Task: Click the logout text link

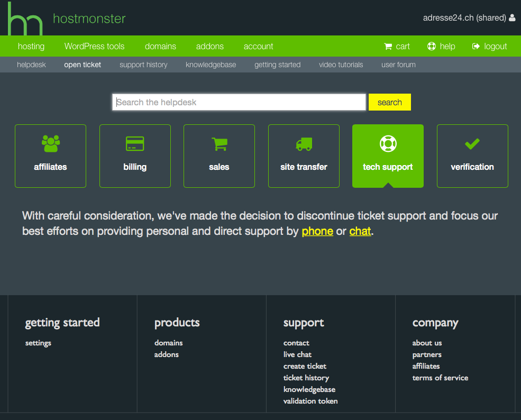Action: 496,46
